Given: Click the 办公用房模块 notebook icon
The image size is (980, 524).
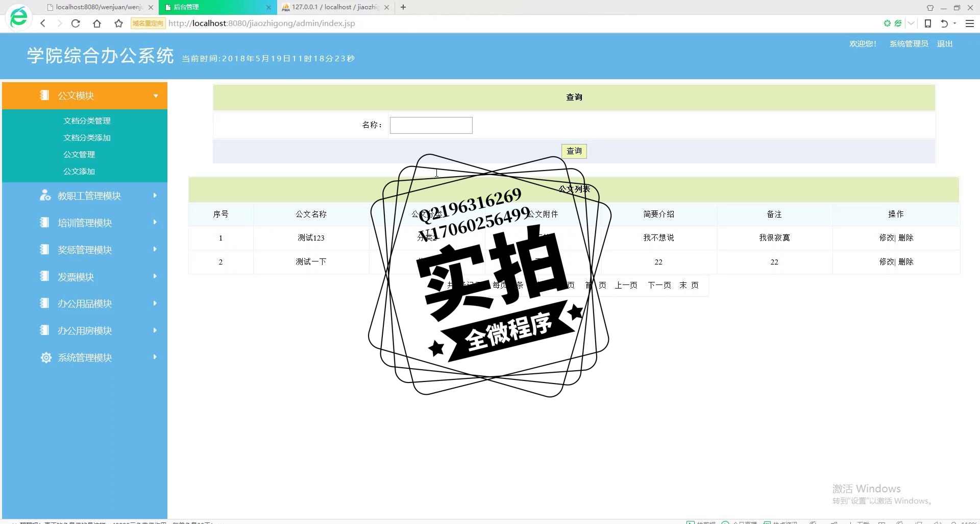Looking at the screenshot, I should [45, 330].
